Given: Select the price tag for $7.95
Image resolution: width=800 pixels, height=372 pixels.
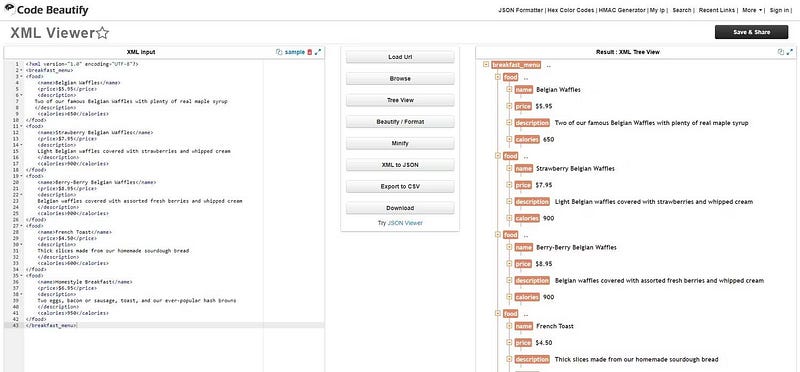Looking at the screenshot, I should coord(523,185).
